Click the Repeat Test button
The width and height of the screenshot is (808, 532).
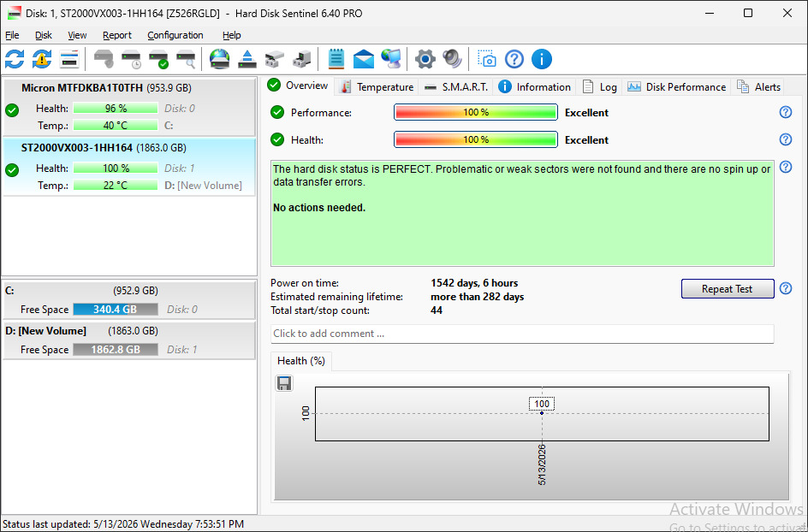coord(727,289)
